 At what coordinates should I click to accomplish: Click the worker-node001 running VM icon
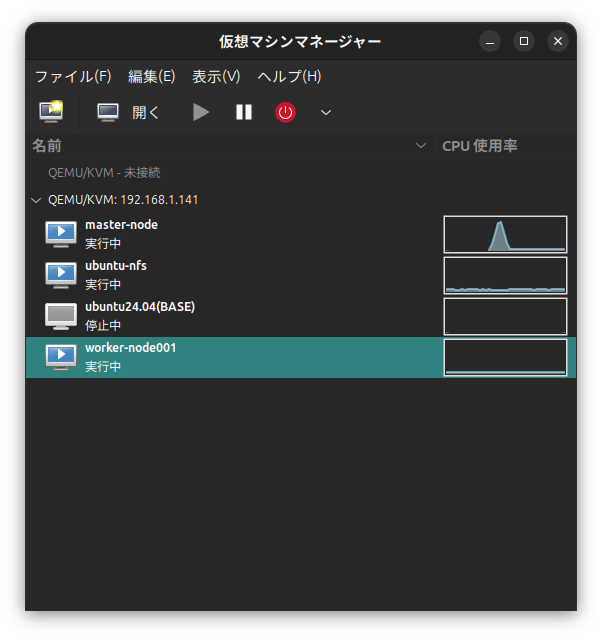(x=61, y=357)
